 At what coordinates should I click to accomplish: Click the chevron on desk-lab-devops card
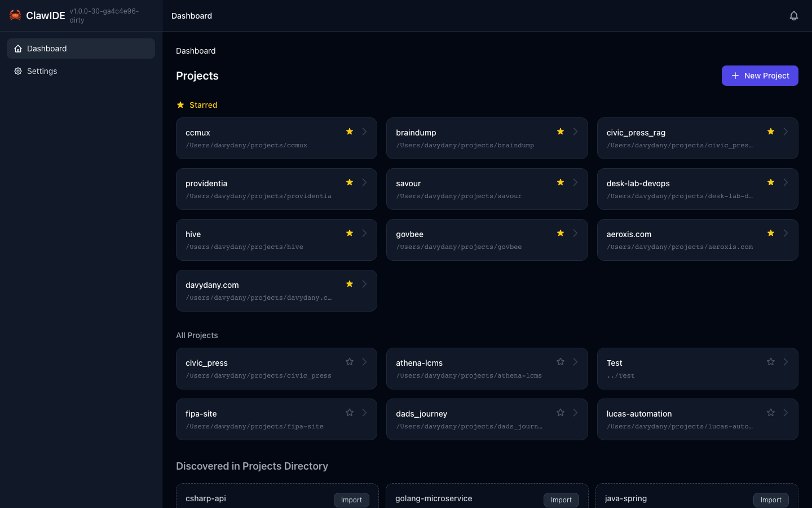[785, 182]
